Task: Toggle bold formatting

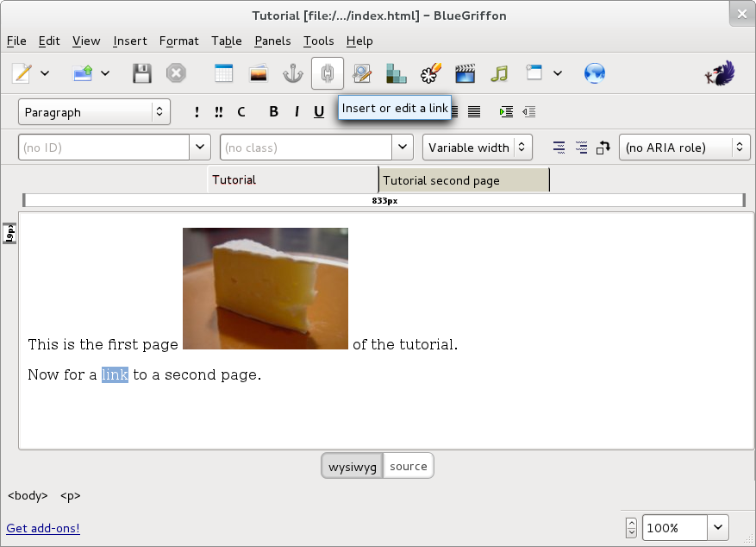Action: pyautogui.click(x=273, y=112)
